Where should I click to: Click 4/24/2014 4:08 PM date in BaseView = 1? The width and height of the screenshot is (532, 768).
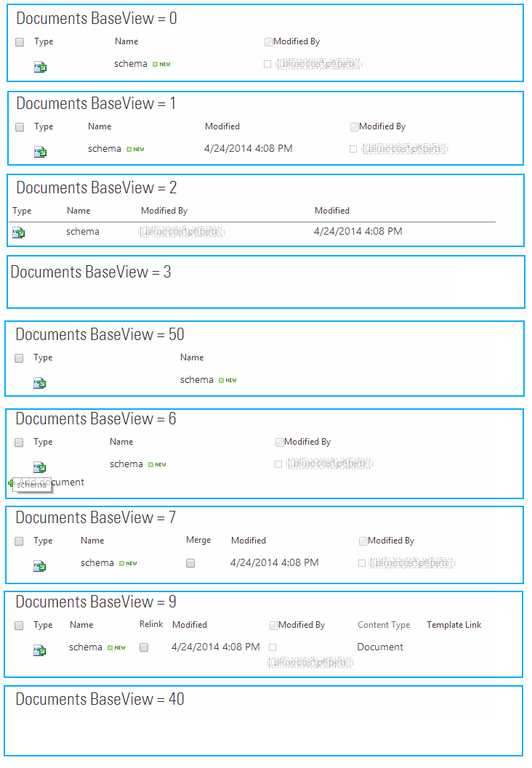click(249, 148)
